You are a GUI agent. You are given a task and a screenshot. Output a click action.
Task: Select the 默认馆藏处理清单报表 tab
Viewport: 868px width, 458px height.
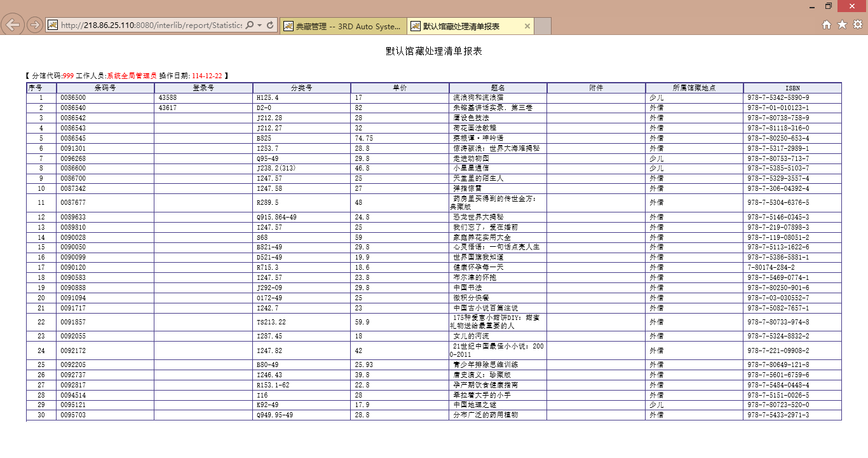470,26
